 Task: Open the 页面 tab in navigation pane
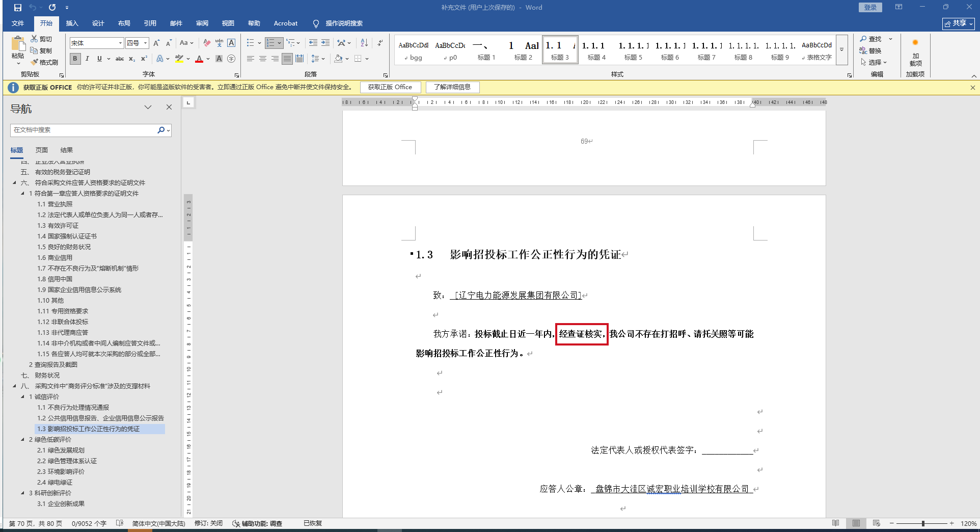tap(42, 150)
